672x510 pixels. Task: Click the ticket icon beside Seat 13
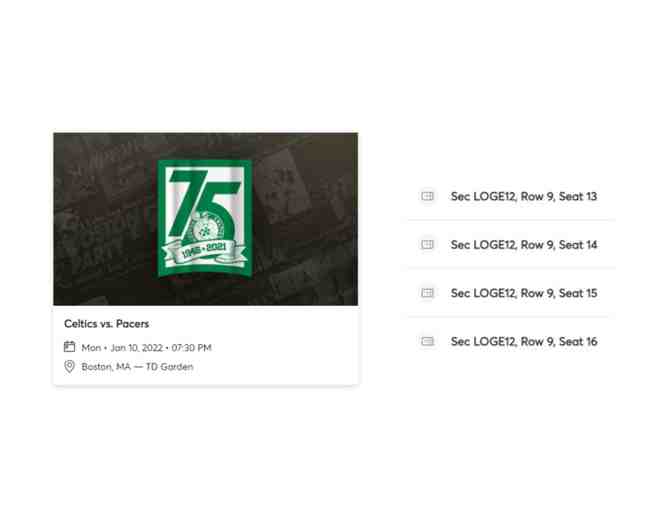[427, 196]
